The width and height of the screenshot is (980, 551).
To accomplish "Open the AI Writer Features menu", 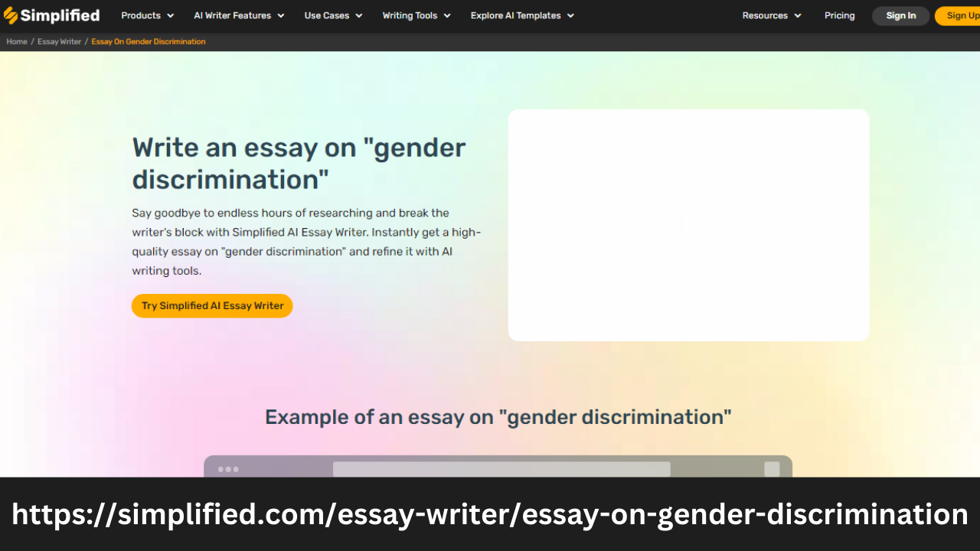I will coord(232,15).
